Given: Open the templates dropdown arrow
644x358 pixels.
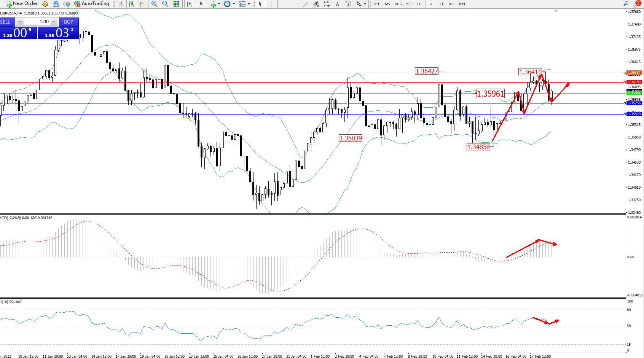Looking at the screenshot, I should pyautogui.click(x=249, y=4).
